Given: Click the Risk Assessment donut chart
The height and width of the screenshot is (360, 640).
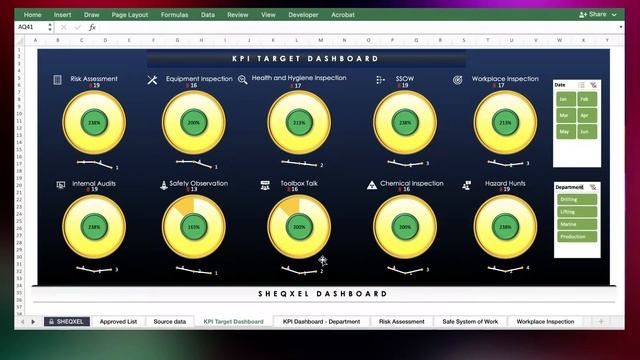Looking at the screenshot, I should tap(94, 122).
